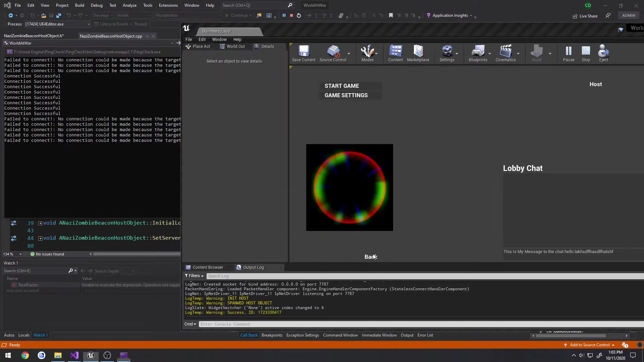The width and height of the screenshot is (644, 362).
Task: Open the Window menu in the Unreal editor
Action: click(x=219, y=39)
